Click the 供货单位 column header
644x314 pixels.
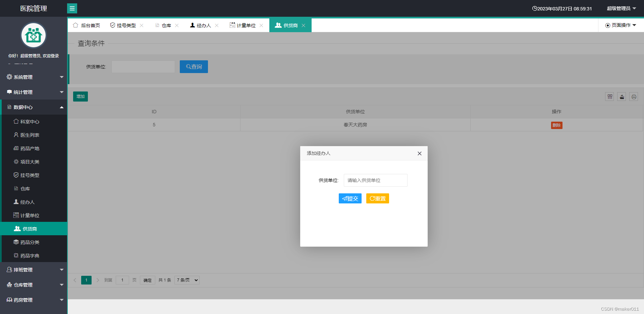tap(355, 112)
